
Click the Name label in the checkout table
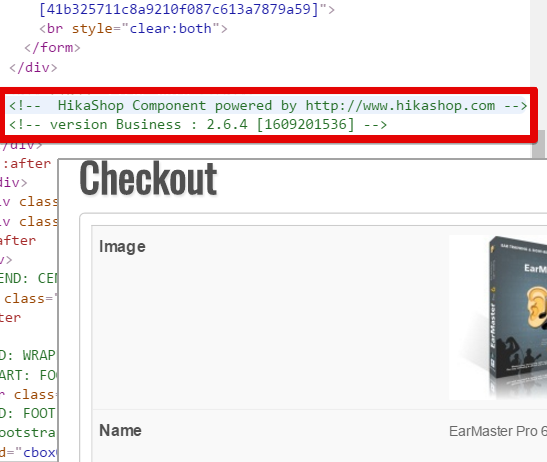[x=120, y=431]
